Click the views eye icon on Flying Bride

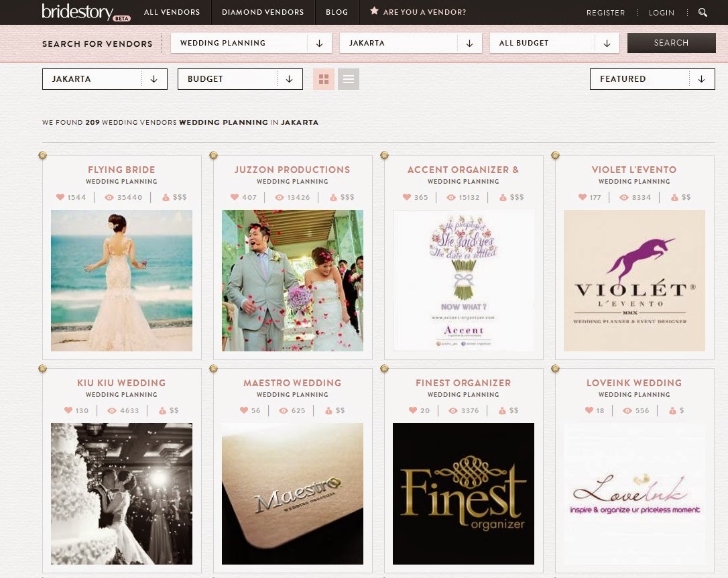pyautogui.click(x=109, y=197)
